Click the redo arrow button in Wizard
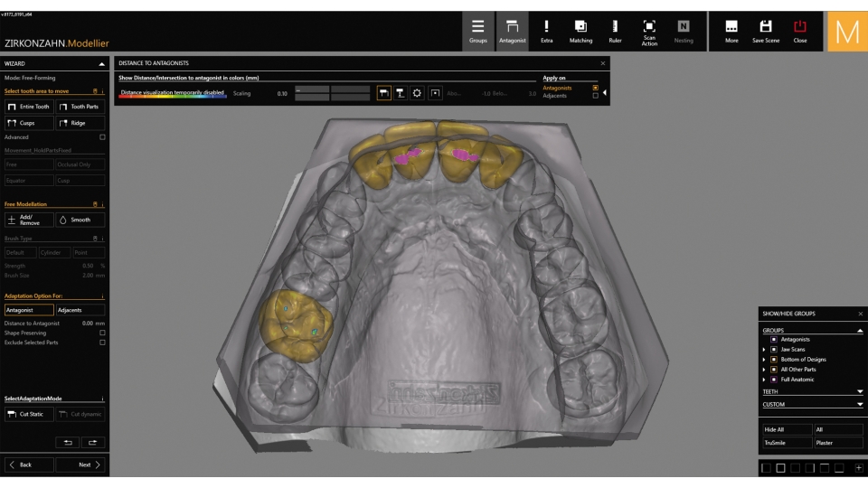This screenshot has width=868, height=488. (x=92, y=442)
